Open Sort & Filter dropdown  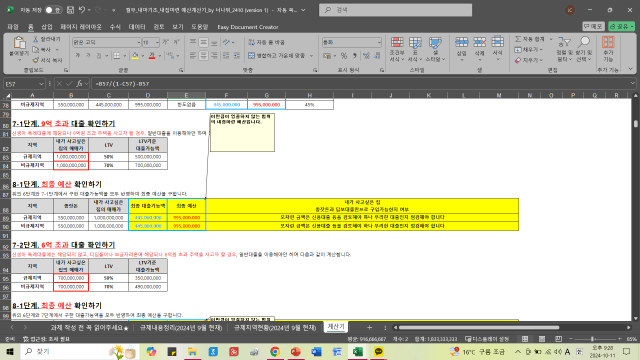[x=564, y=49]
